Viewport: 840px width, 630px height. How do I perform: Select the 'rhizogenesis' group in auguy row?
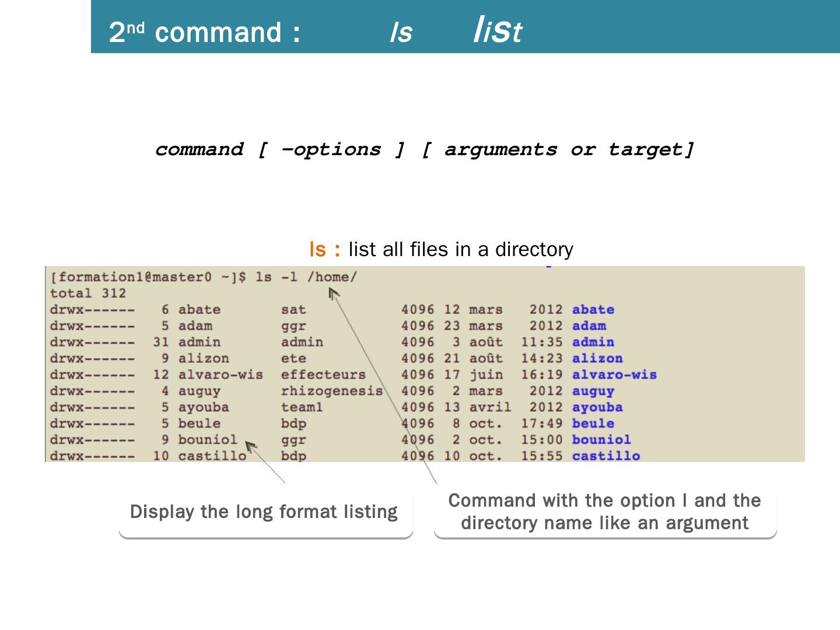tap(331, 391)
